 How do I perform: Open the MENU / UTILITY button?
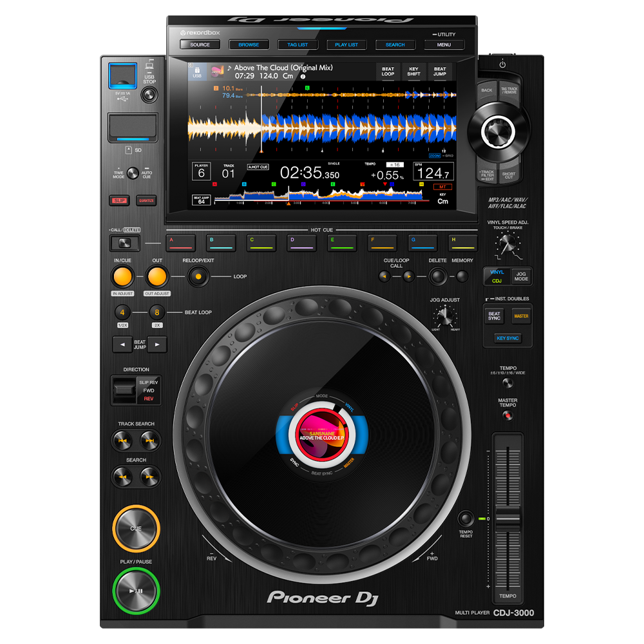tap(444, 44)
